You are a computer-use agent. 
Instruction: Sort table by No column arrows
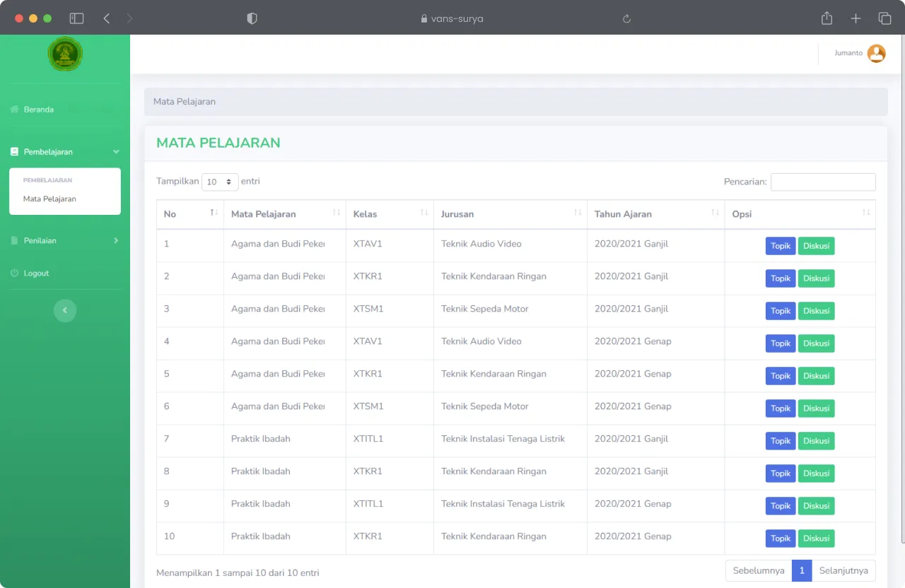(x=214, y=213)
